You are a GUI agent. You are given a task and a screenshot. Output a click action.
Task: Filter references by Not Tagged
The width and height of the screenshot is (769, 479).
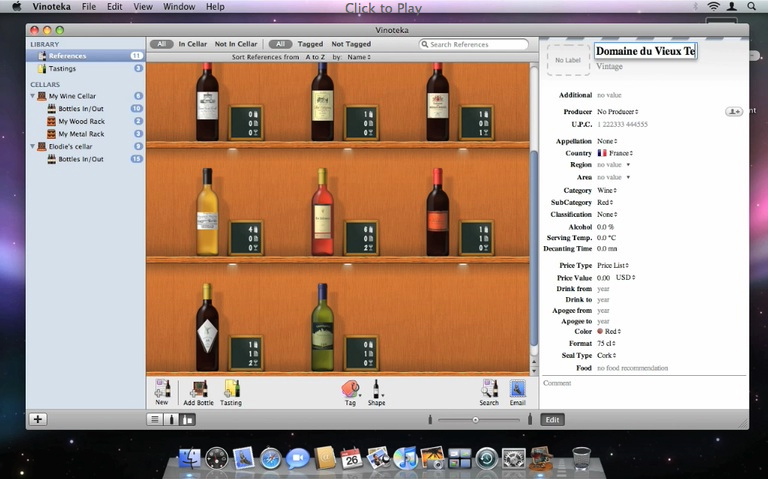tap(351, 44)
